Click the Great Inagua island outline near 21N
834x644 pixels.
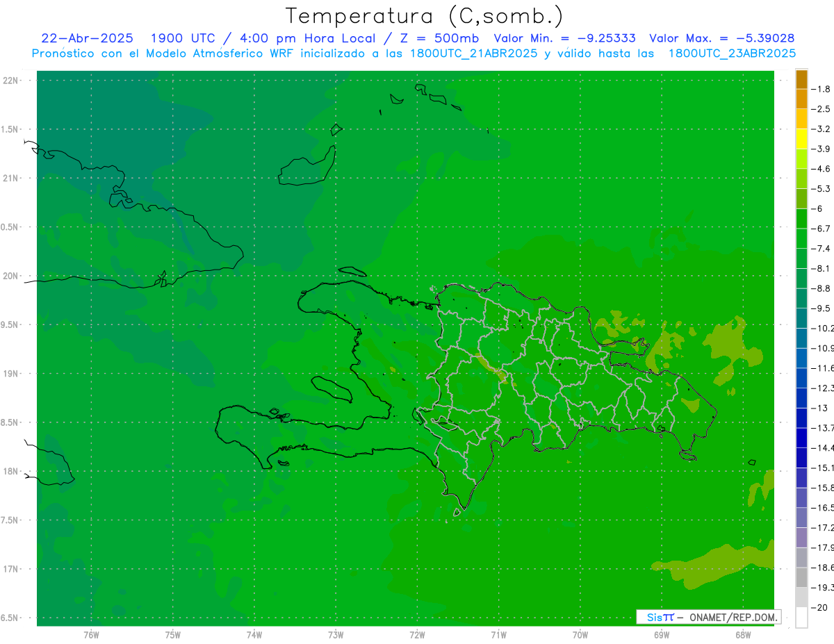(x=307, y=166)
